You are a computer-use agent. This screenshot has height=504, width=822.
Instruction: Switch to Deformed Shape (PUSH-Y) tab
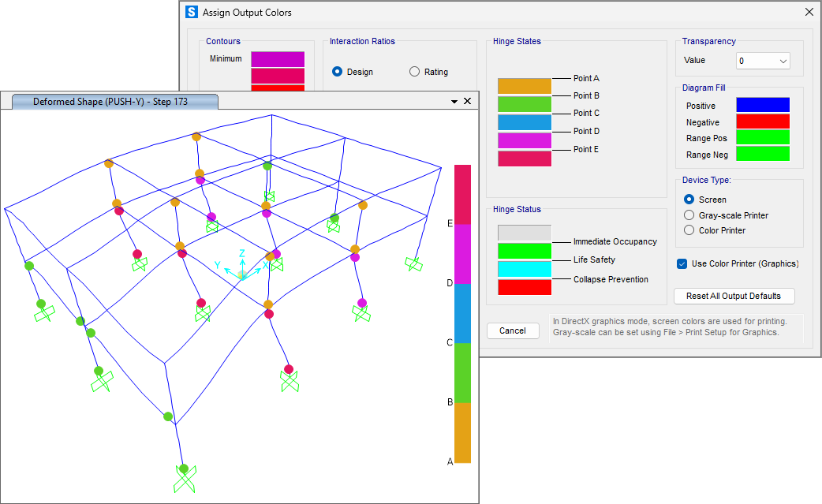[110, 102]
